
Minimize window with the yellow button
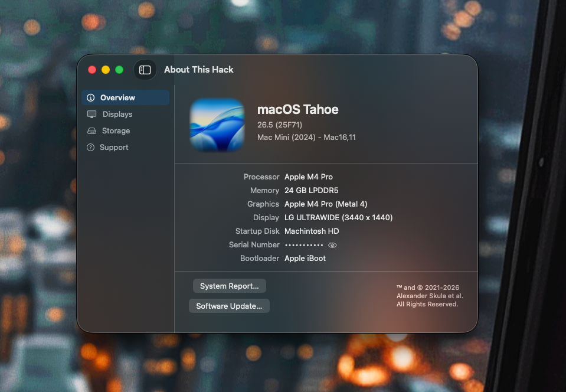coord(106,70)
